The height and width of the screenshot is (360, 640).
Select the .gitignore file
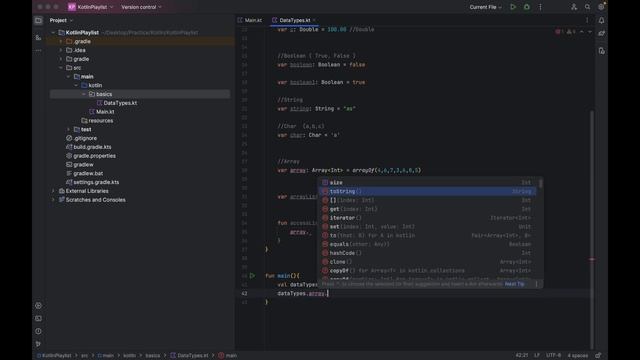[85, 138]
